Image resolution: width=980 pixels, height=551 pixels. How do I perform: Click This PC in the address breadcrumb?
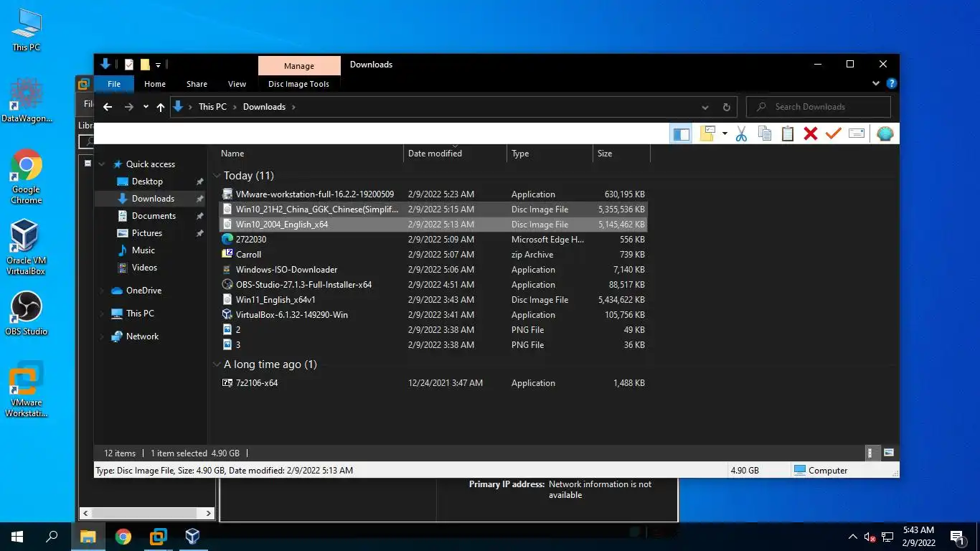coord(212,107)
